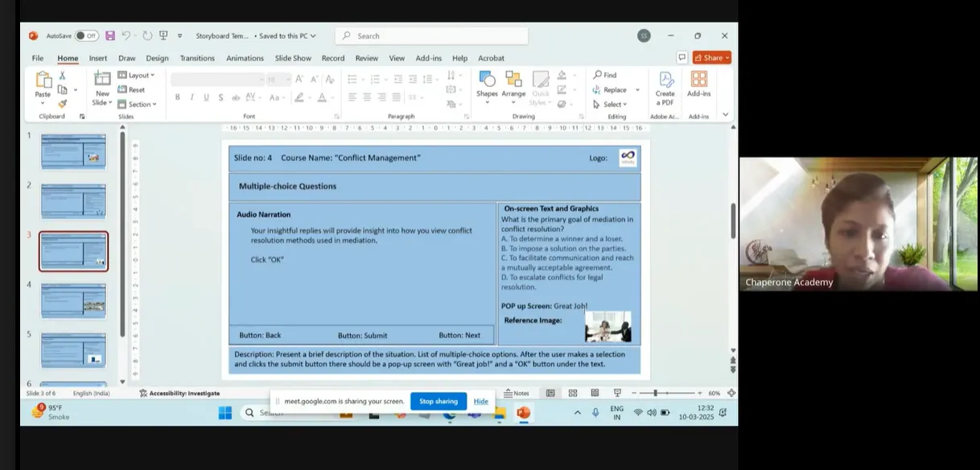The image size is (980, 470).
Task: Click Create a PDF icon
Action: point(665,87)
